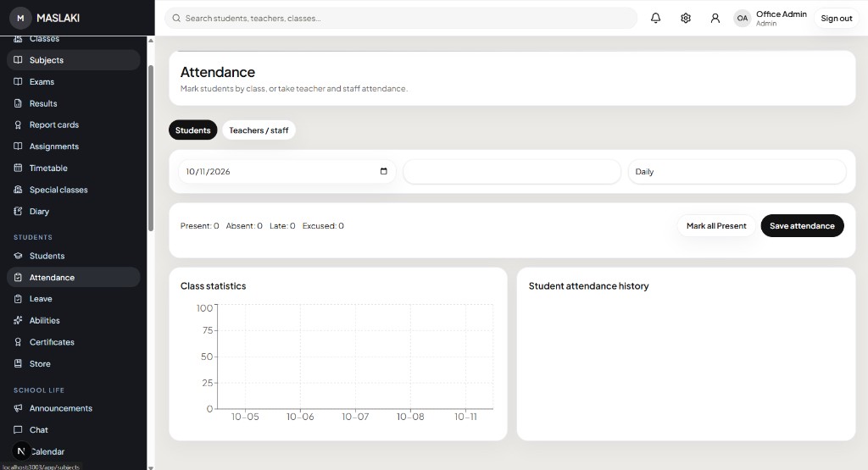This screenshot has width=868, height=470.
Task: Open Timetable in sidebar
Action: 73,168
